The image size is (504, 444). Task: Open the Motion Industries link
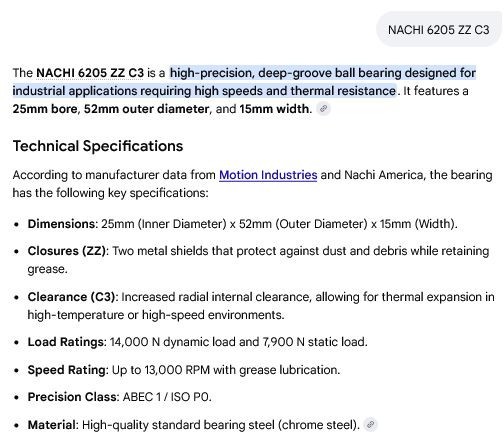(268, 175)
